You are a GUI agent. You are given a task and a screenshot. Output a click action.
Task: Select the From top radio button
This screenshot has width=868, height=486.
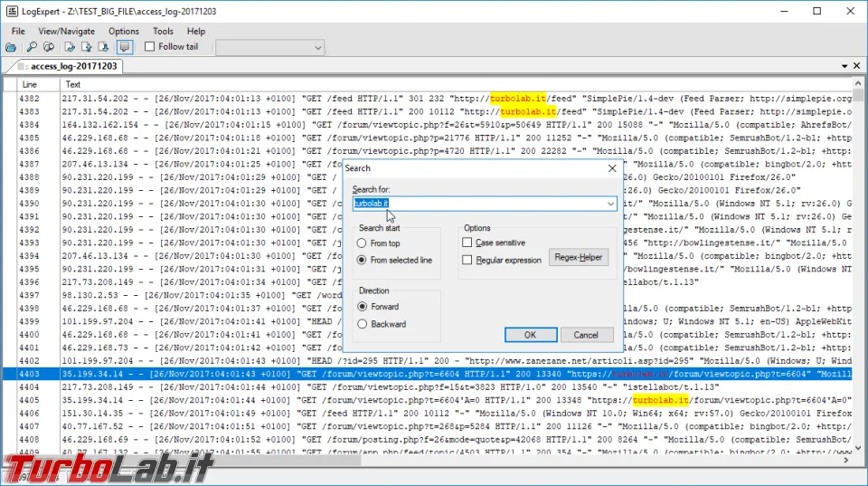[x=362, y=243]
